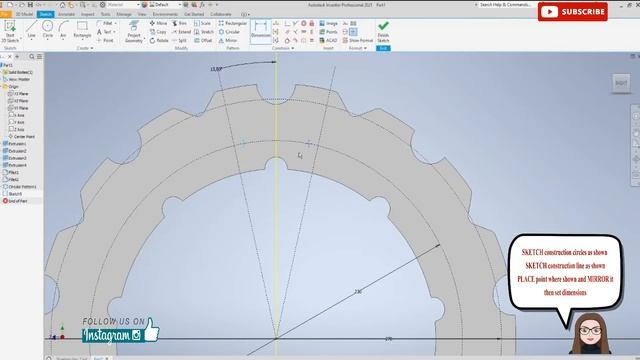Click End of Part marker
The height and width of the screenshot is (360, 640).
pyautogui.click(x=15, y=201)
